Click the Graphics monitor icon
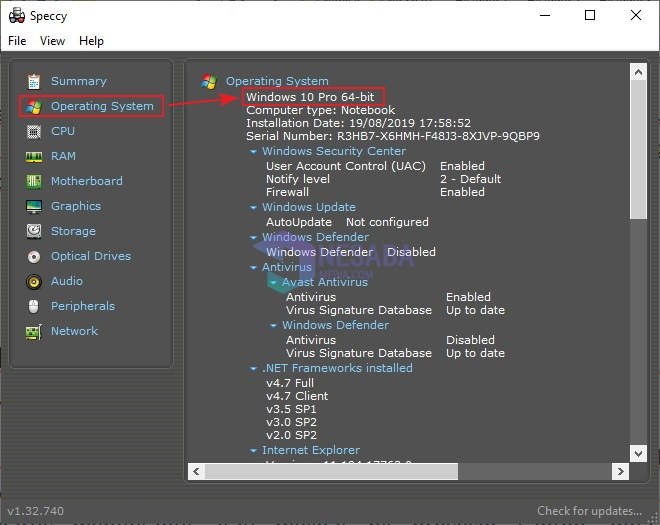The height and width of the screenshot is (525, 660). point(34,206)
